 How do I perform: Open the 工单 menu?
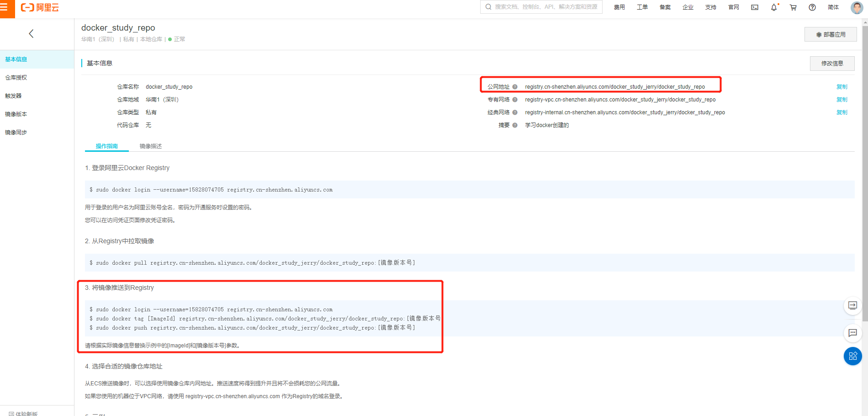point(642,7)
